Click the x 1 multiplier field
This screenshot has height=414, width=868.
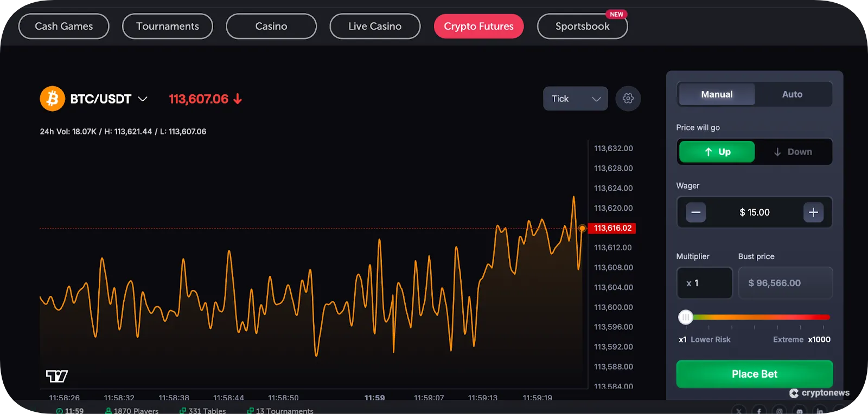(x=704, y=283)
